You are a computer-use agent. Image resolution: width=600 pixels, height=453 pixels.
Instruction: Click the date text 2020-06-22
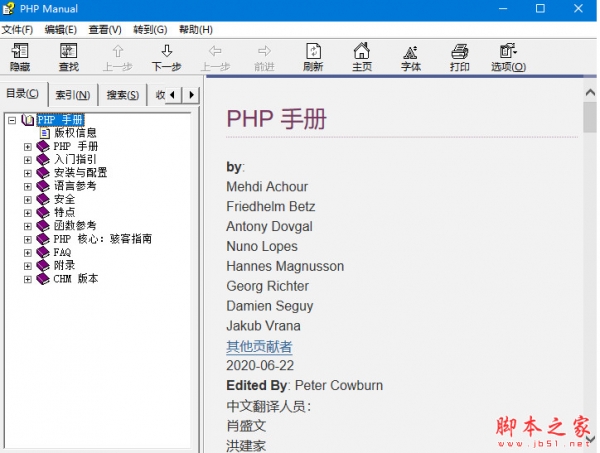click(260, 365)
